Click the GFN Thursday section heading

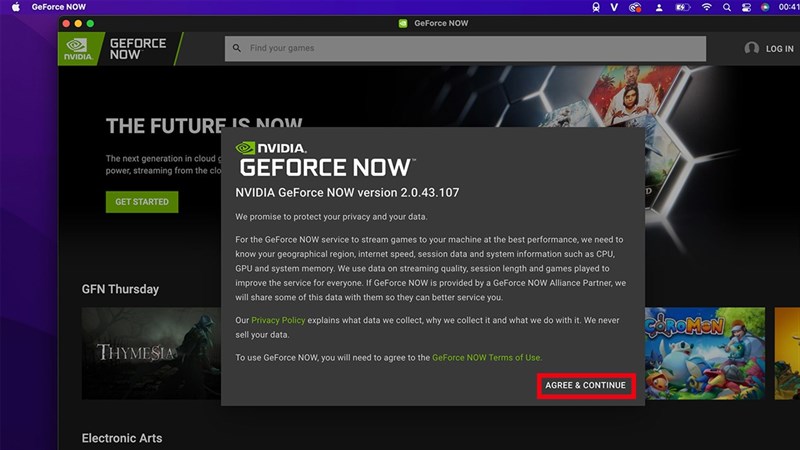tap(120, 289)
